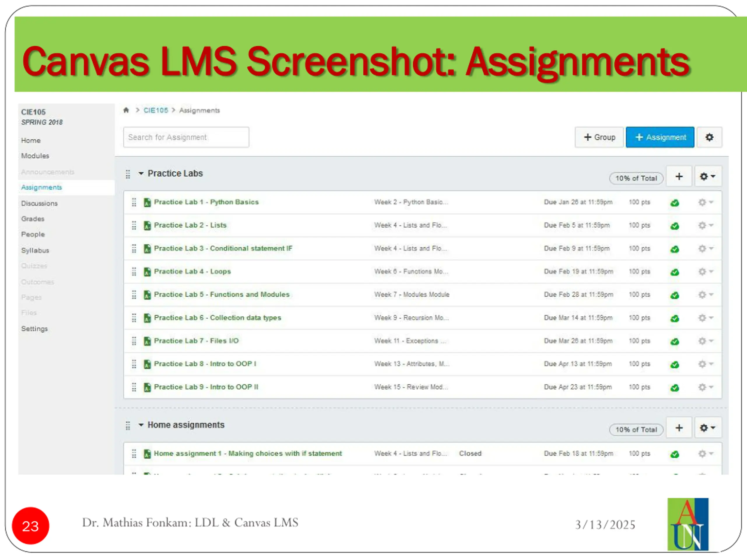Click the Practice Lab 4 assignment icon
The width and height of the screenshot is (747, 560).
(147, 272)
